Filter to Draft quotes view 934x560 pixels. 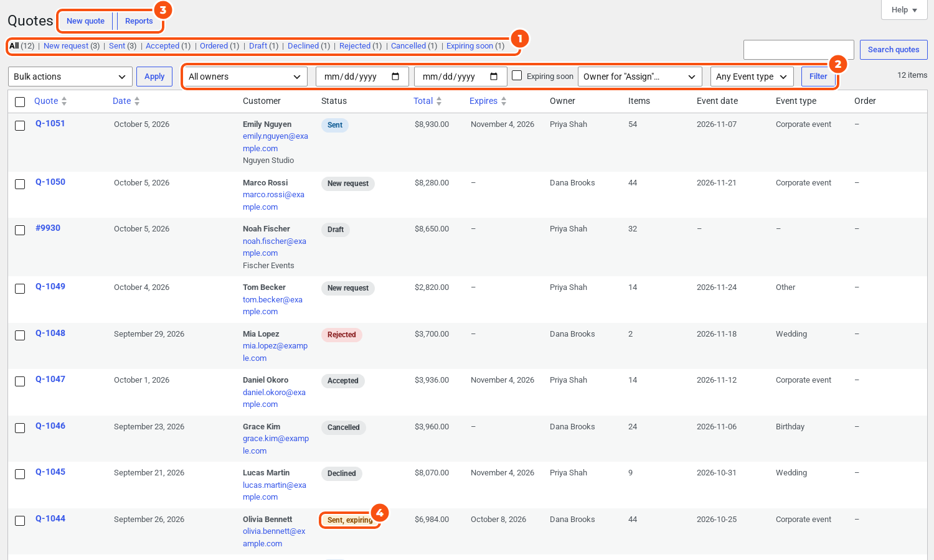click(x=258, y=46)
